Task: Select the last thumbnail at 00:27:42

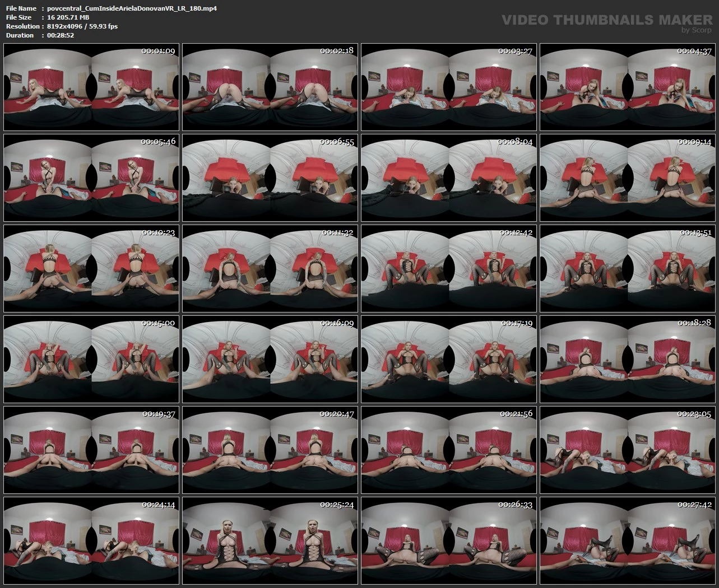Action: tap(628, 541)
